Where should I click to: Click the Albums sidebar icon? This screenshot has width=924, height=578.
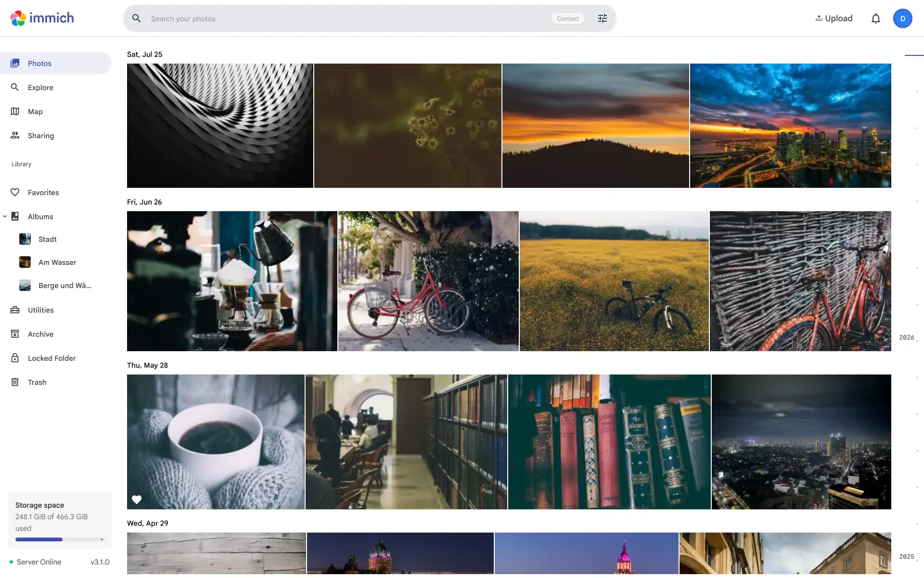tap(15, 216)
